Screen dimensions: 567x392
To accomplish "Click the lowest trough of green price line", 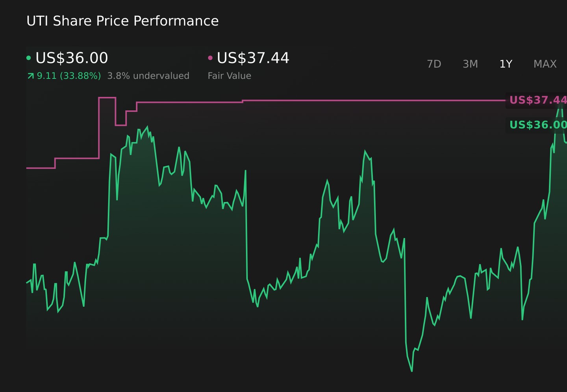I will pos(412,370).
